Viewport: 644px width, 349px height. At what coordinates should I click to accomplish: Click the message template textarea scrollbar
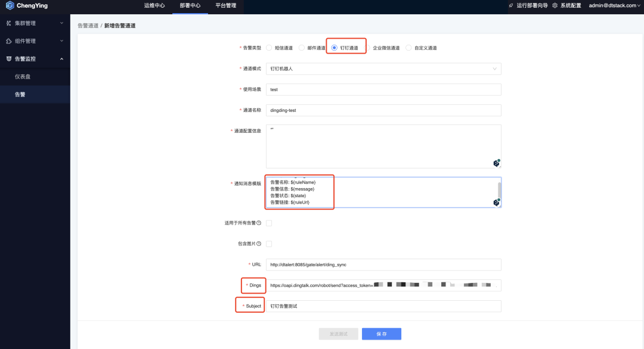click(500, 190)
